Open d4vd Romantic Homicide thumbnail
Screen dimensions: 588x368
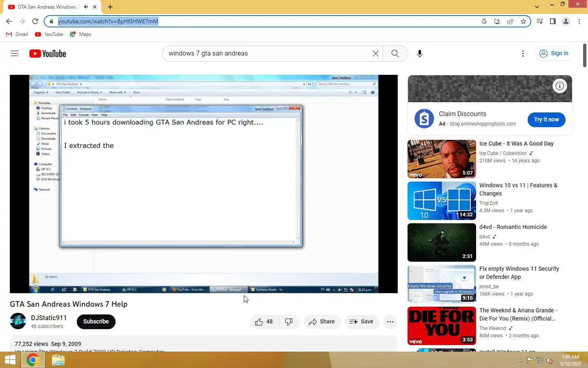(442, 242)
